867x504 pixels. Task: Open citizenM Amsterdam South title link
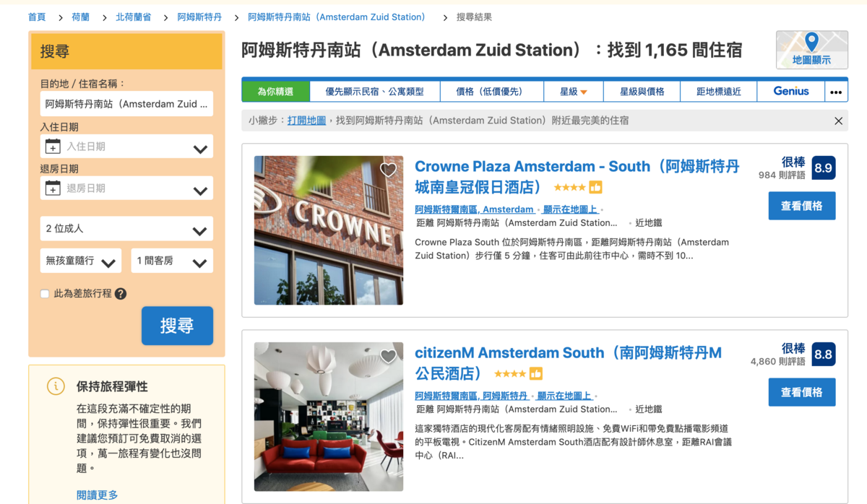coord(568,362)
